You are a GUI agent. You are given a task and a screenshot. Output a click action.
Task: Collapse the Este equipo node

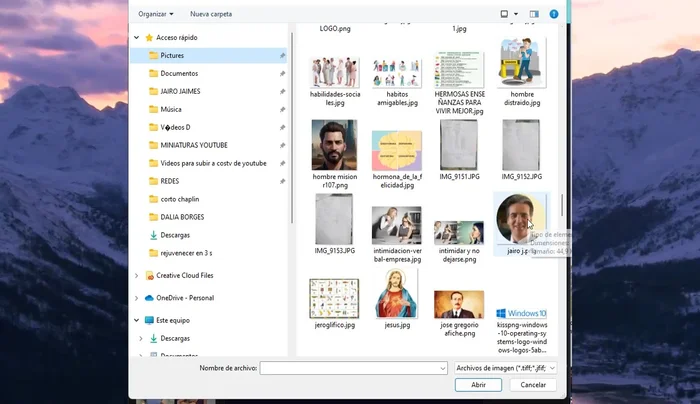[x=137, y=320]
